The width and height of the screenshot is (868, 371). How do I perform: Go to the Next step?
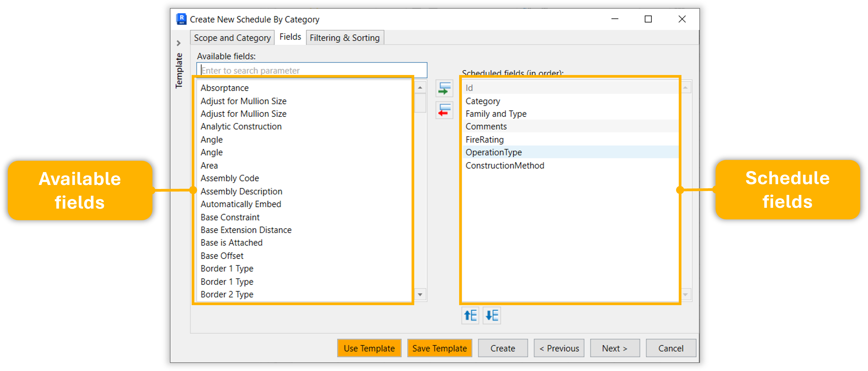click(614, 348)
